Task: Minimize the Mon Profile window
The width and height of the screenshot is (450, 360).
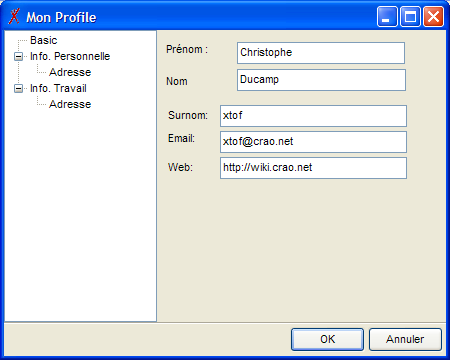Action: click(387, 17)
